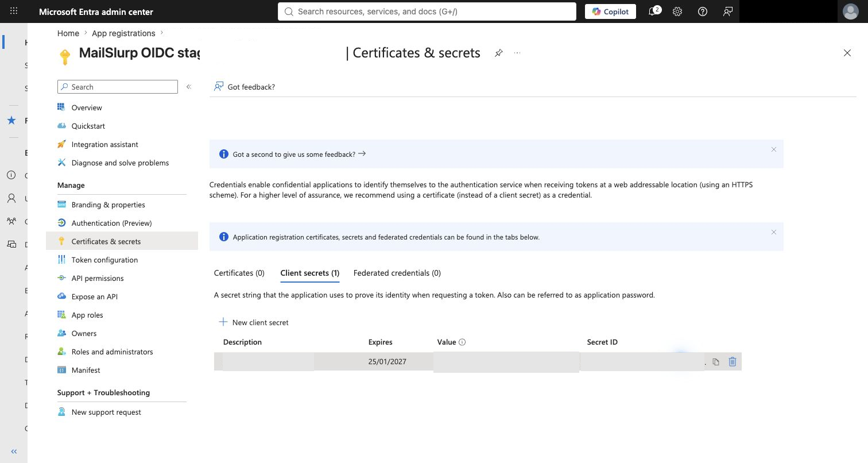
Task: Open Branding & properties
Action: pyautogui.click(x=108, y=205)
